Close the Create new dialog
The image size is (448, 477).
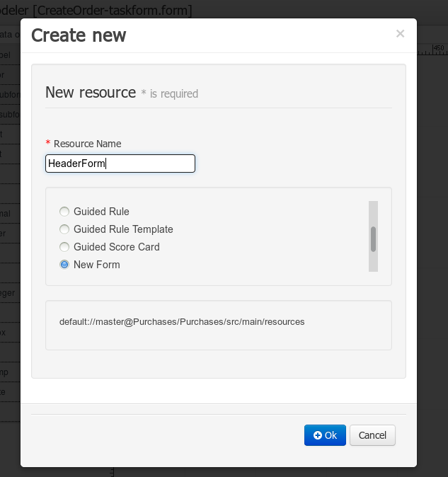[x=400, y=33]
